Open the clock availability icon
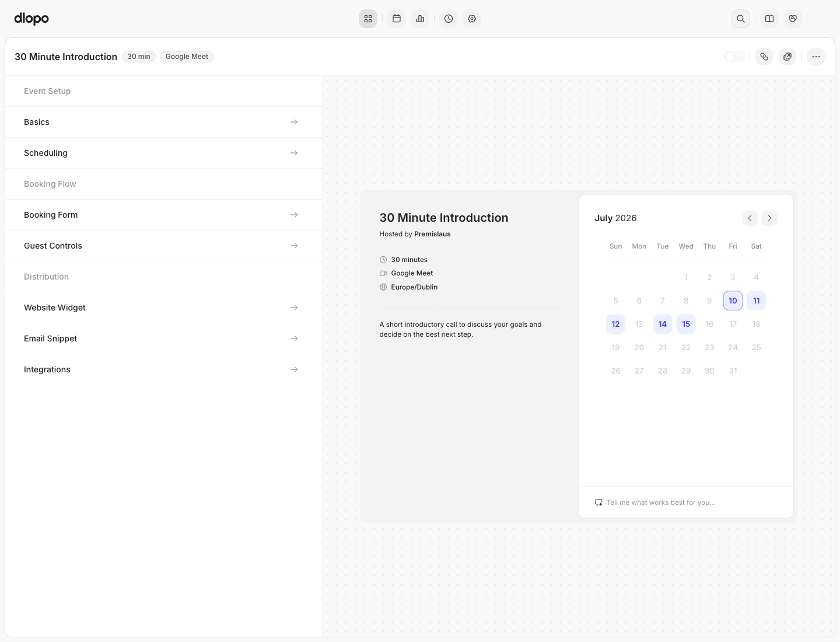Viewport: 840px width, 642px height. (x=449, y=19)
